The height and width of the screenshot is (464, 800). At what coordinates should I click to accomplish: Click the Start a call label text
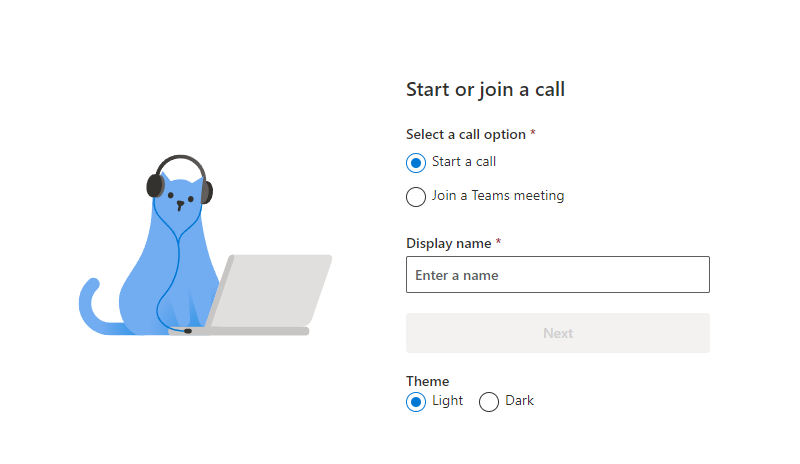tap(464, 162)
